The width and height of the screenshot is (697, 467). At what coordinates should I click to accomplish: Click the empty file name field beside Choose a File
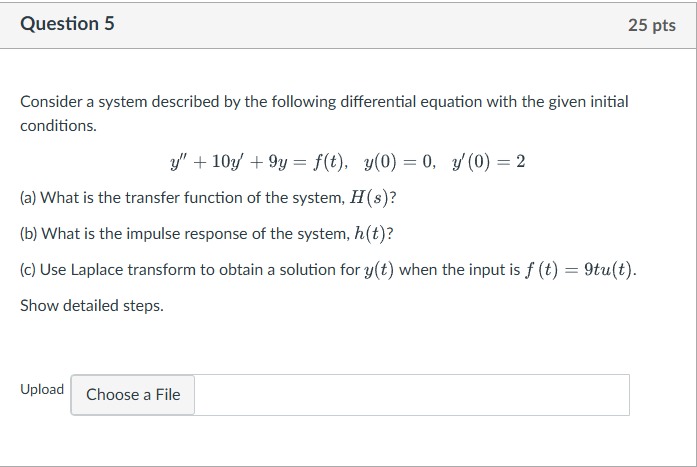coord(412,395)
